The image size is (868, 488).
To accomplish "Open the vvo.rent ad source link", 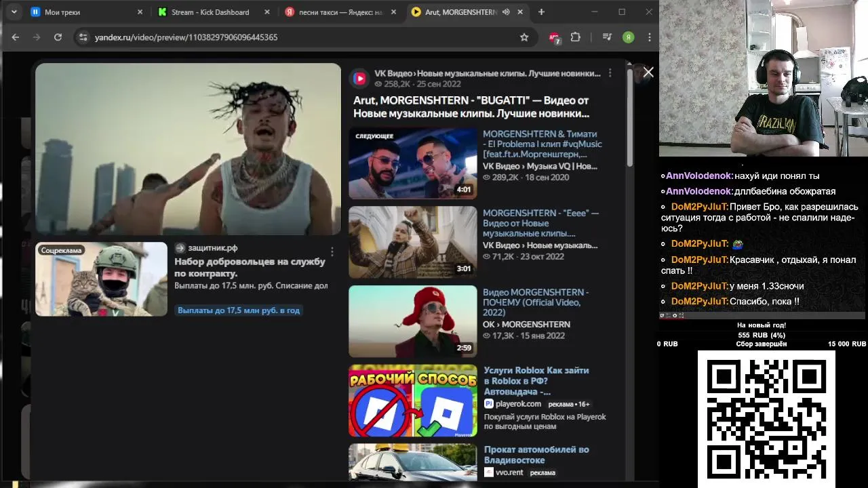I will coord(509,472).
